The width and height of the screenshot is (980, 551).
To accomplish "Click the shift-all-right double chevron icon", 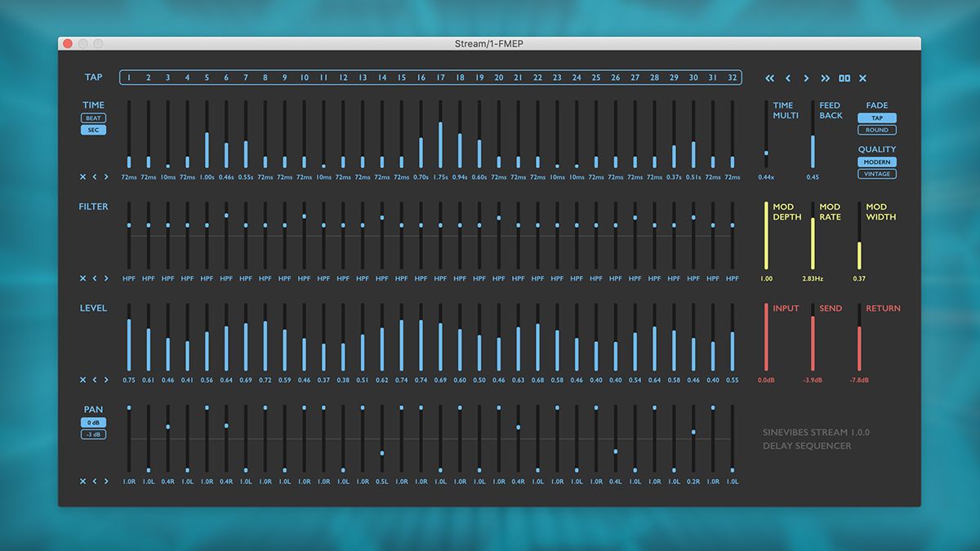I will (x=825, y=78).
